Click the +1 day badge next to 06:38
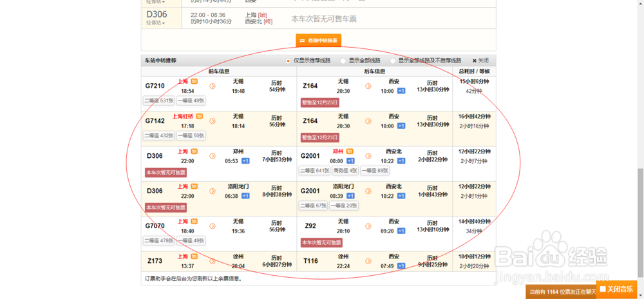 [245, 196]
